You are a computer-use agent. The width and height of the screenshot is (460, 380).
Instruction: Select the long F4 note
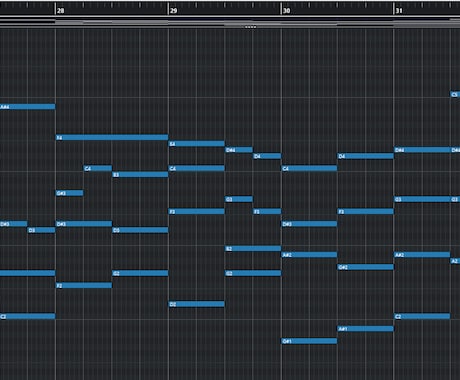112,137
